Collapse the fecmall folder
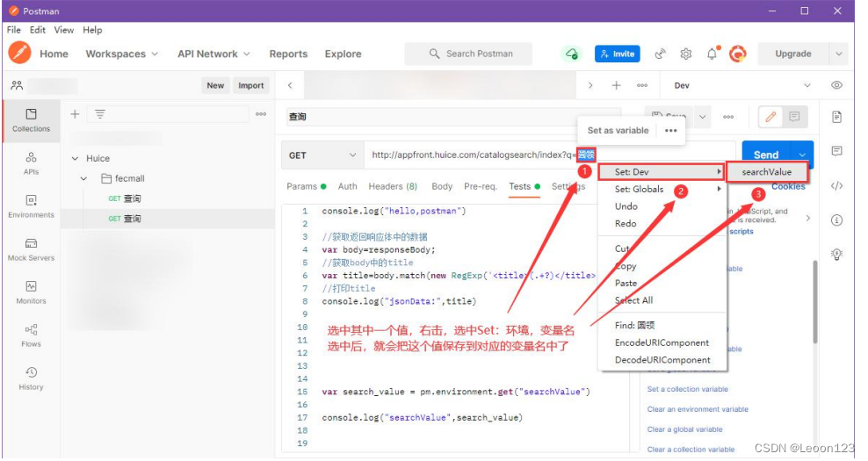The height and width of the screenshot is (461, 868). point(83,179)
